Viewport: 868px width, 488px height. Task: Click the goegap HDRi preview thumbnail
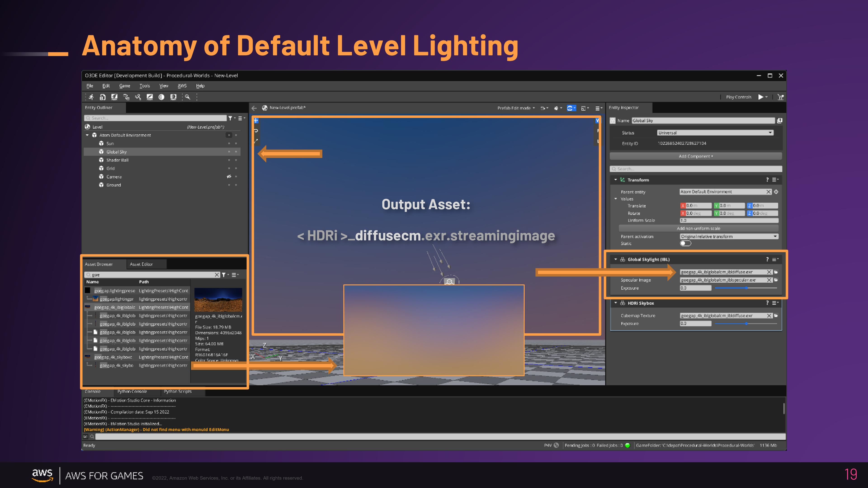coord(218,300)
